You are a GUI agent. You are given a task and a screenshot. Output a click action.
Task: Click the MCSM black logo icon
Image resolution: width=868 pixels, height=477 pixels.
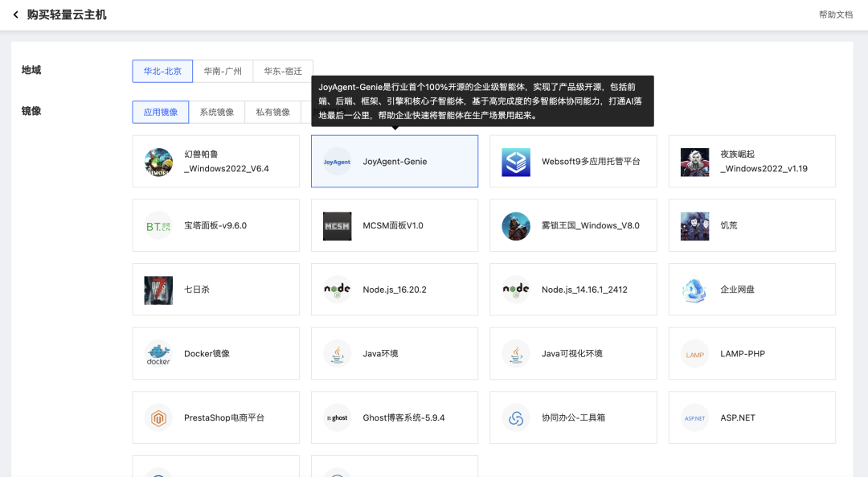coord(337,226)
